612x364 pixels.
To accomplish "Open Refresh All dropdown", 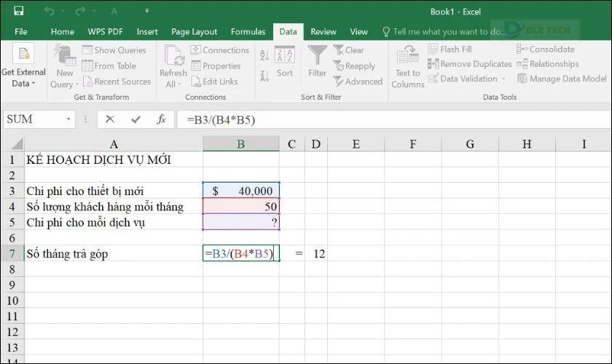I will [x=173, y=66].
